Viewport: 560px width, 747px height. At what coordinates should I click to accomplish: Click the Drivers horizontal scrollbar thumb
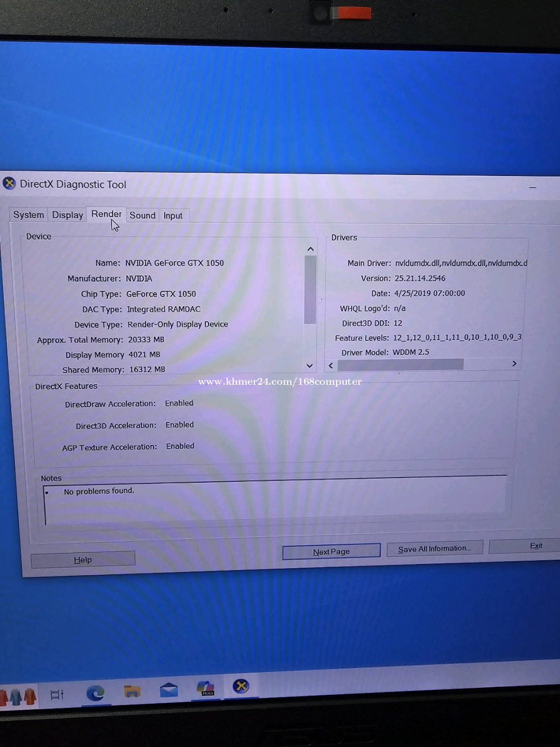click(400, 364)
